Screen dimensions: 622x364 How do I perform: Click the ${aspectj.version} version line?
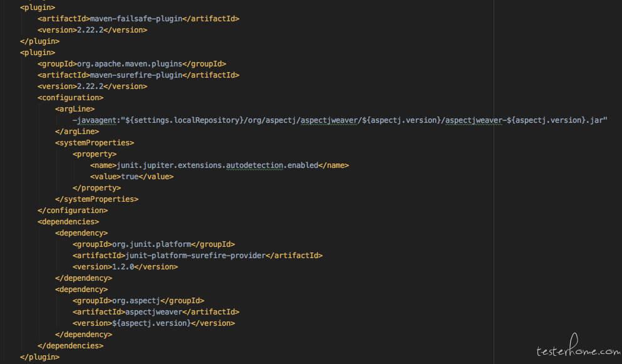pyautogui.click(x=154, y=323)
